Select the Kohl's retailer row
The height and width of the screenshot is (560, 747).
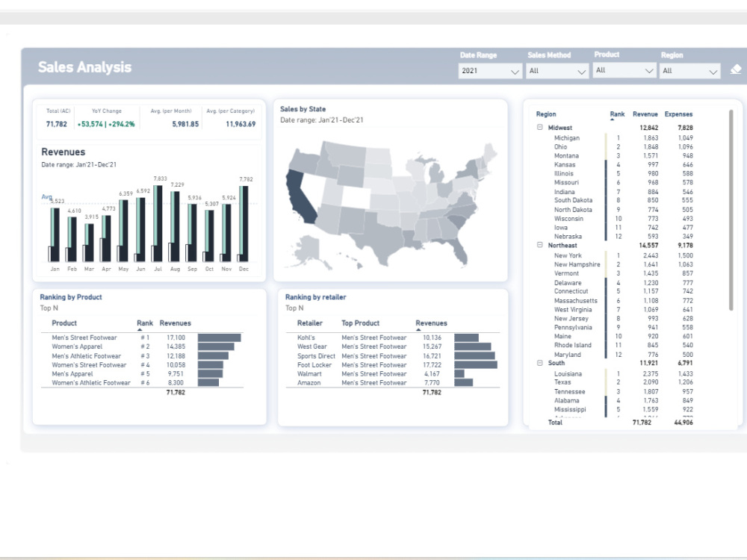(393, 337)
